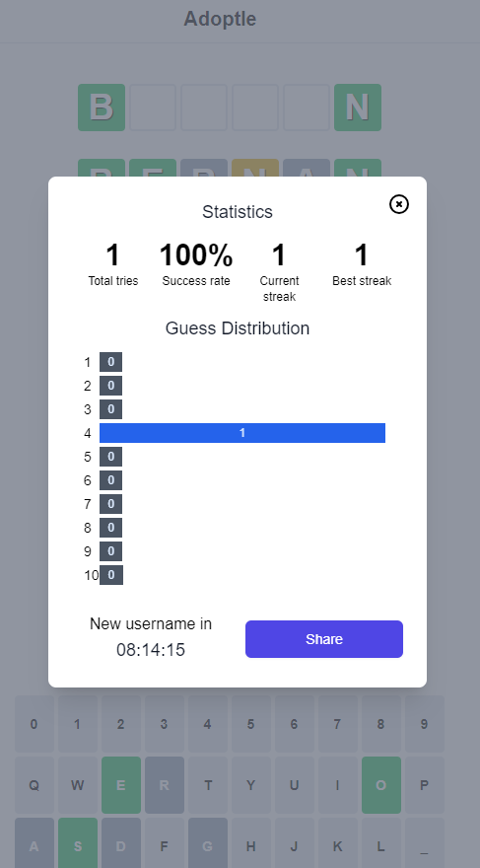The width and height of the screenshot is (480, 868).
Task: Tap the underscore key
Action: pyautogui.click(x=425, y=843)
